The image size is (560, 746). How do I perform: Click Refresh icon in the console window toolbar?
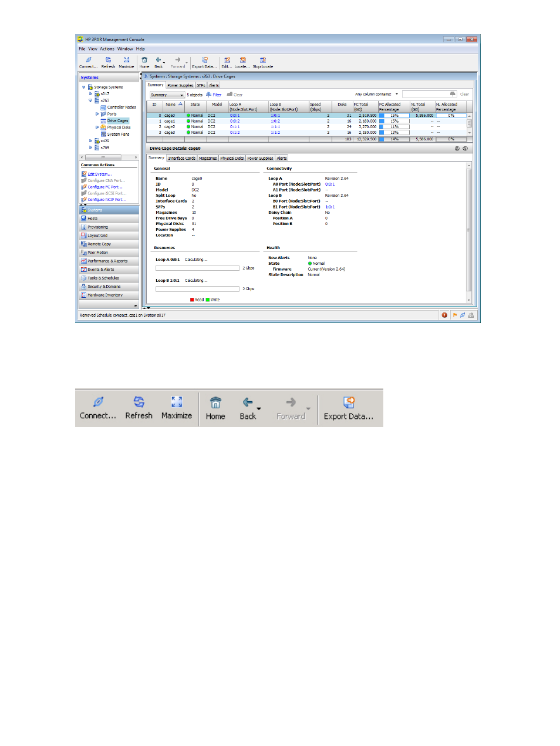click(x=108, y=60)
